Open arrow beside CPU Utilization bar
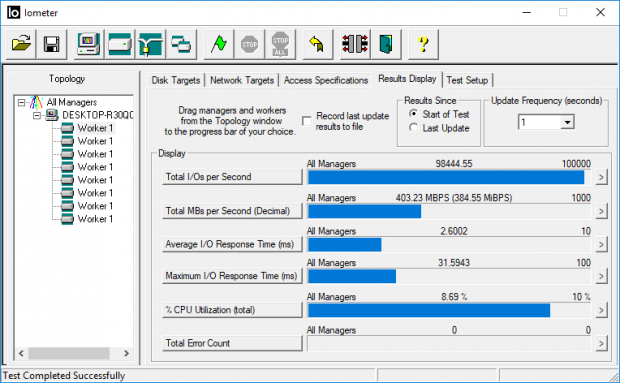The height and width of the screenshot is (383, 620). 601,310
